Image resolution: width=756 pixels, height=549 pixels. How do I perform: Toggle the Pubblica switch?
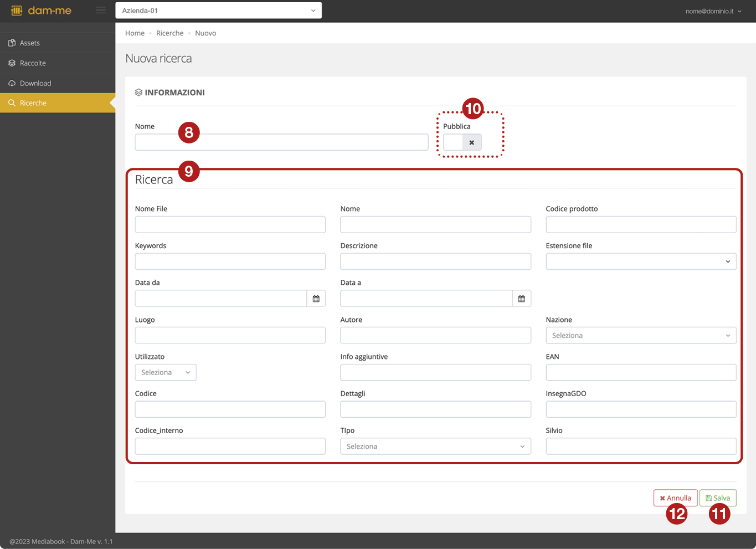pos(462,142)
